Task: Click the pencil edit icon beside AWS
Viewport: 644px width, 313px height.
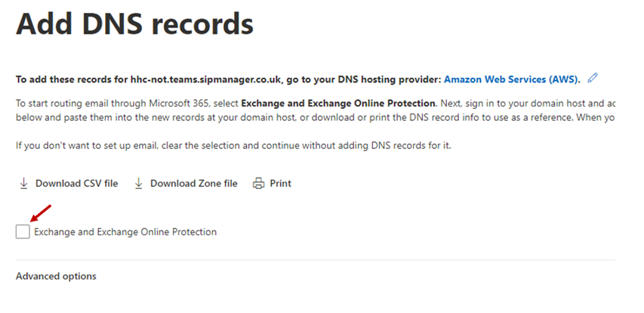Action: coord(592,78)
